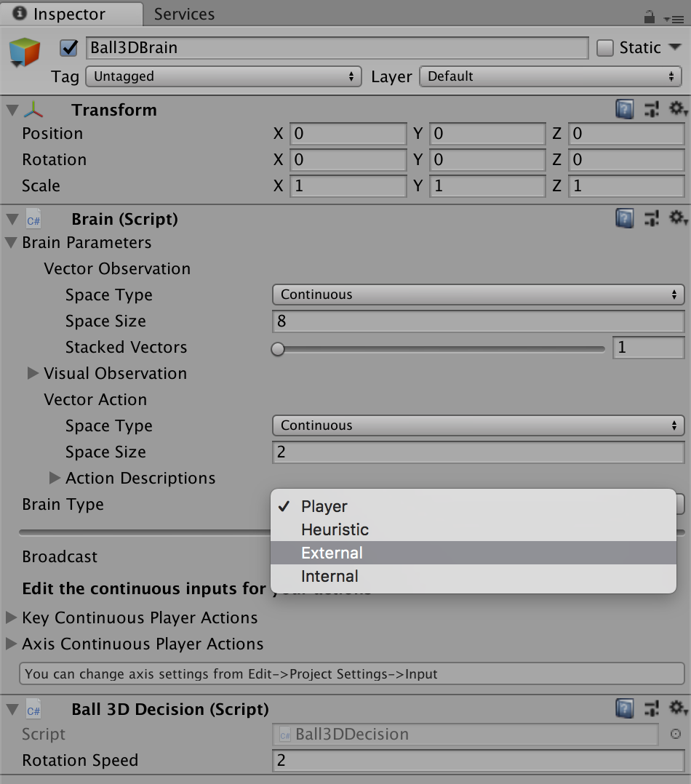Image resolution: width=691 pixels, height=784 pixels.
Task: Open Transform component help reference
Action: (624, 110)
